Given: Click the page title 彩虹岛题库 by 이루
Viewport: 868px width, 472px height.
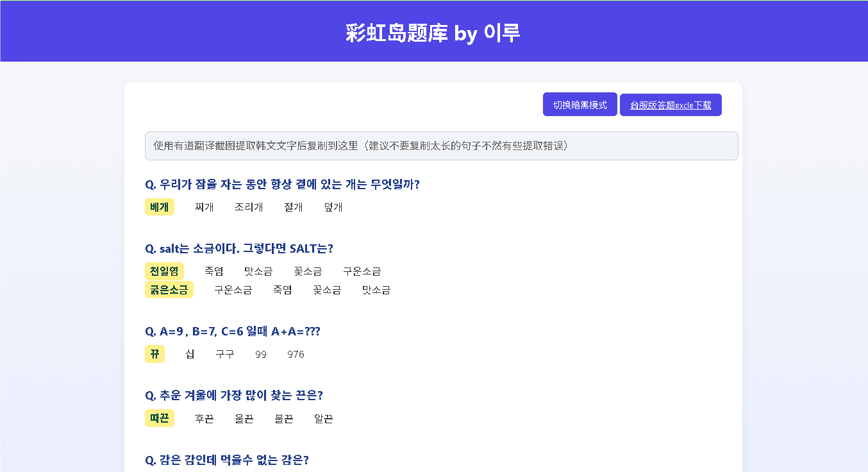Looking at the screenshot, I should tap(433, 32).
